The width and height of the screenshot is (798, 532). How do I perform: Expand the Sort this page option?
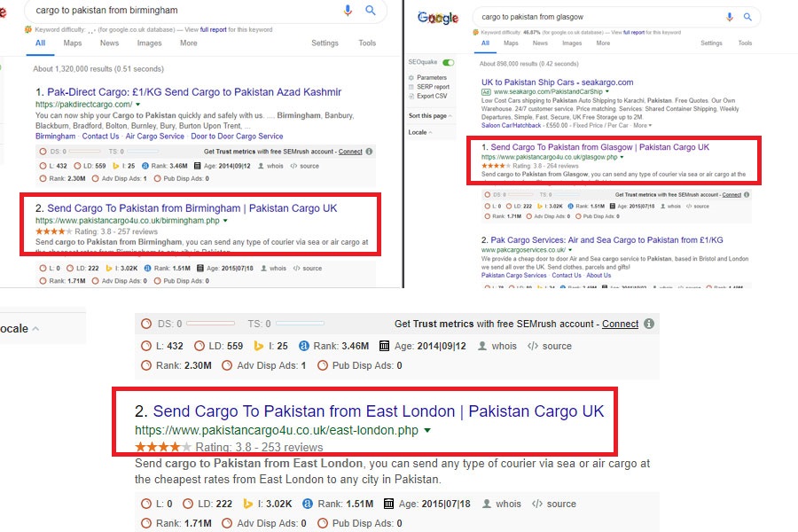[430, 116]
